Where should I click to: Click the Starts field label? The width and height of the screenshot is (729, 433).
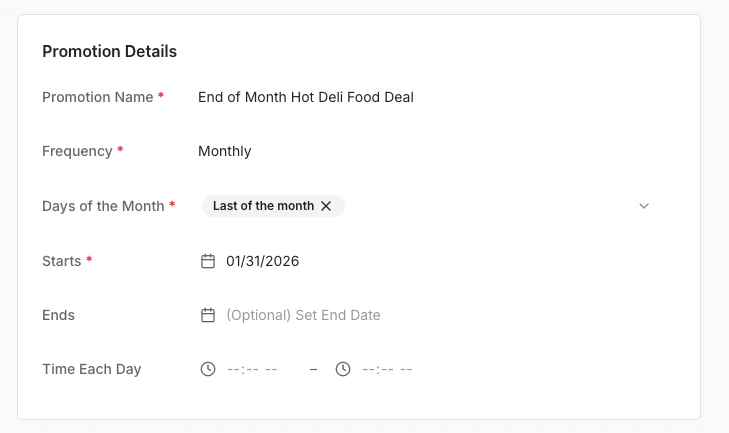point(62,261)
